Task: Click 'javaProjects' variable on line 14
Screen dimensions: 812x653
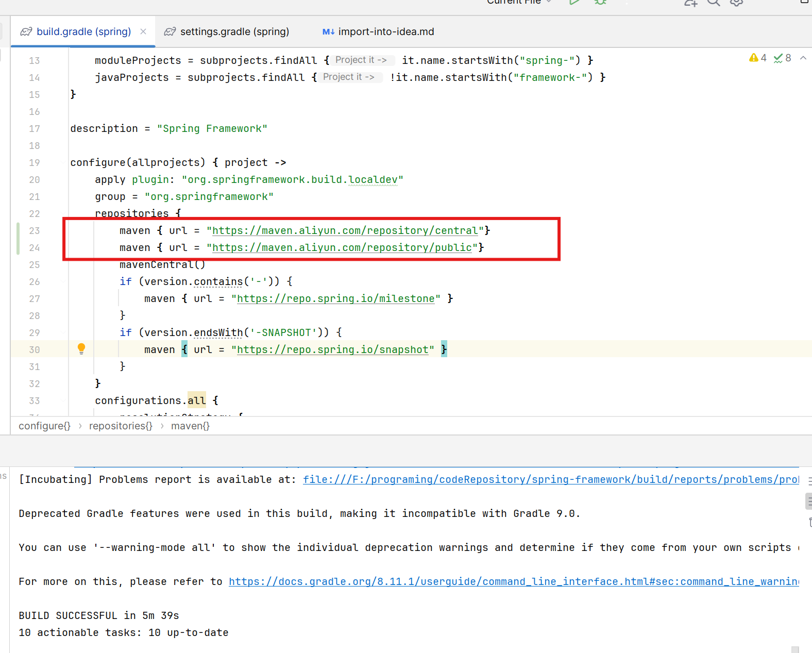Action: [132, 77]
